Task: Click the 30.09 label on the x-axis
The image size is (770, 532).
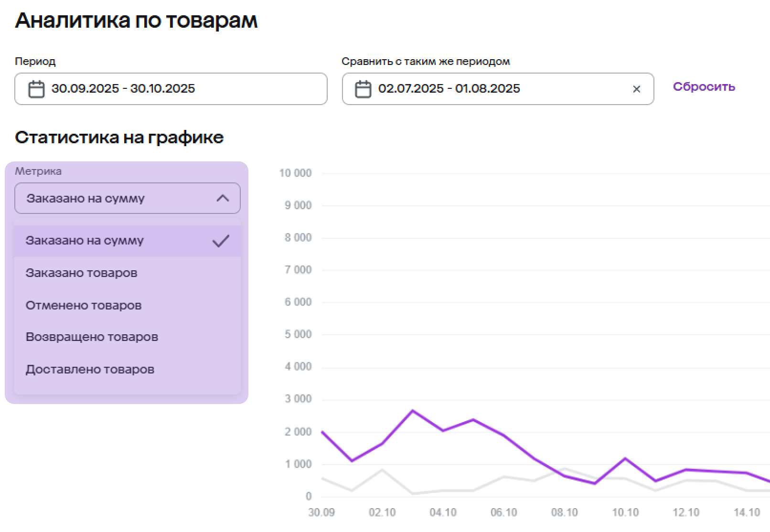Action: [x=321, y=512]
